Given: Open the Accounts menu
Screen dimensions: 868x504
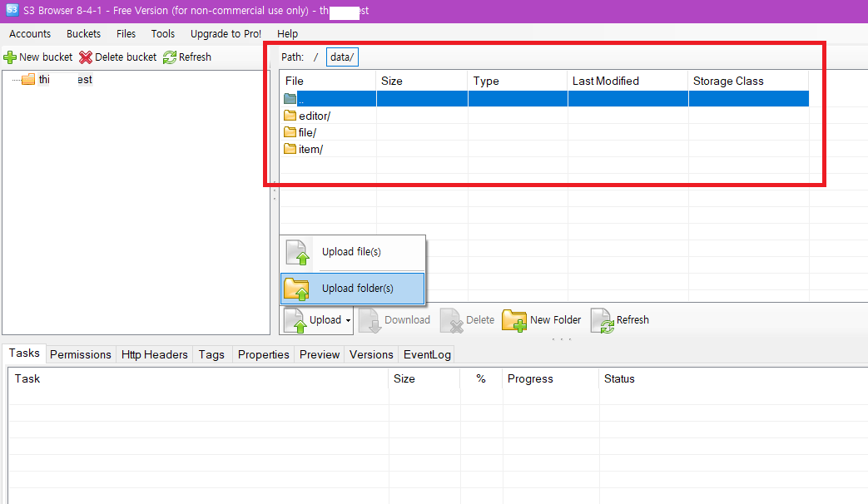Looking at the screenshot, I should 30,34.
